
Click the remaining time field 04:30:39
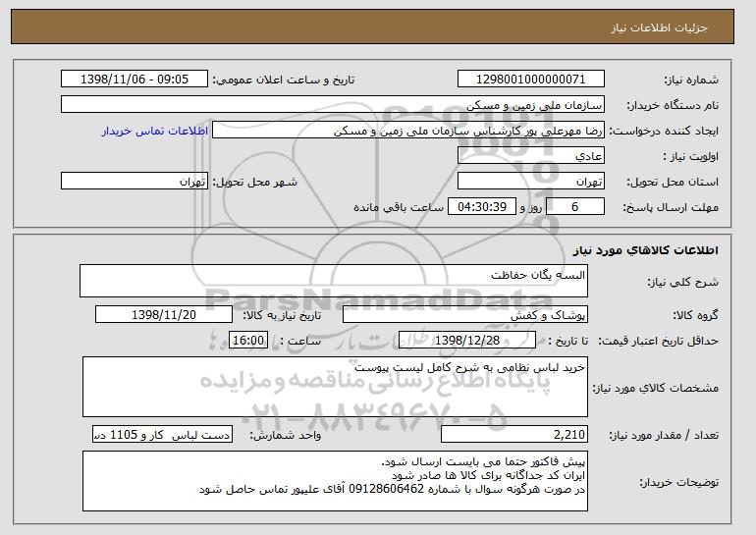tap(482, 207)
